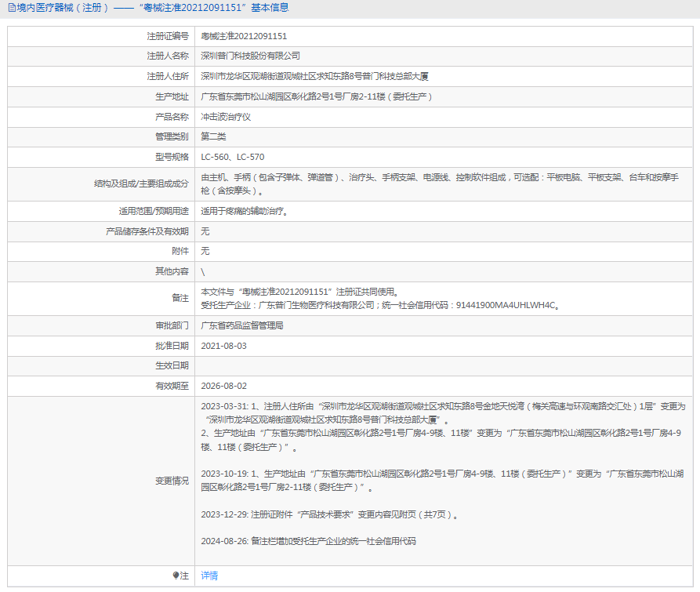Click the 2023-10-19 change record entry
This screenshot has height=592, width=700.
pos(442,481)
